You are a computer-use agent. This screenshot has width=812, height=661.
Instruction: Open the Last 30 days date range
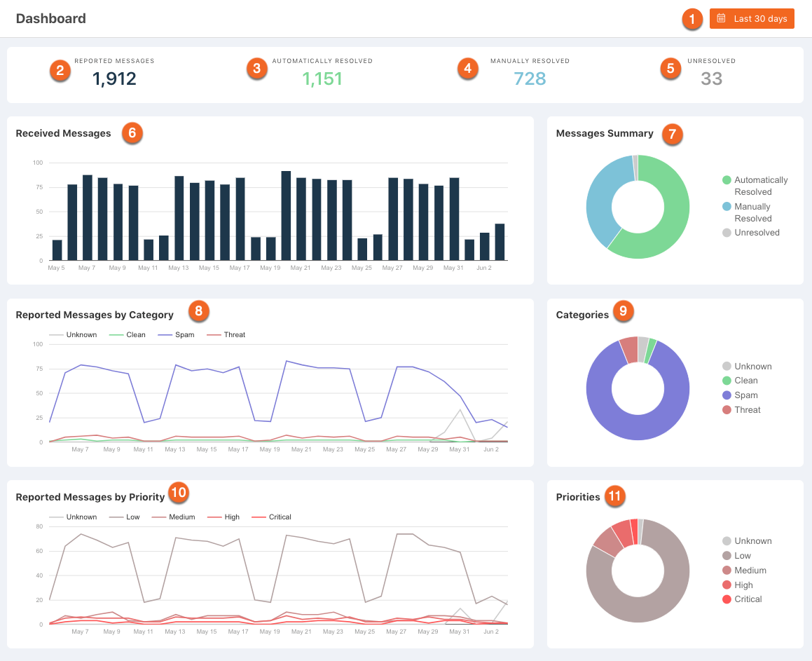click(x=752, y=19)
